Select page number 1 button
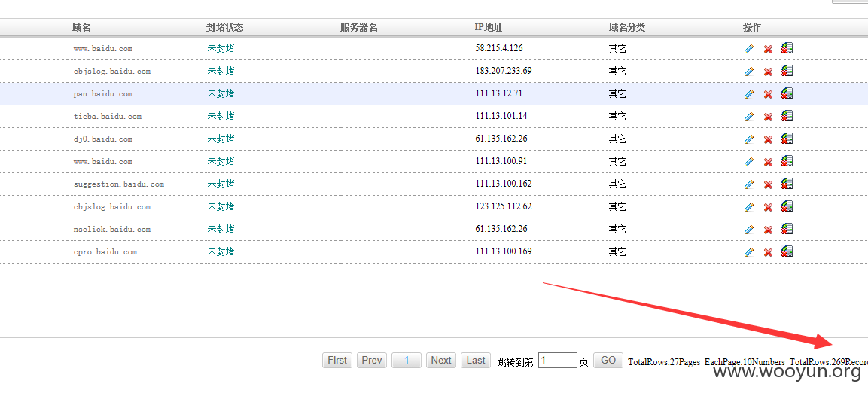Viewport: 868px width, 393px height. pyautogui.click(x=407, y=361)
